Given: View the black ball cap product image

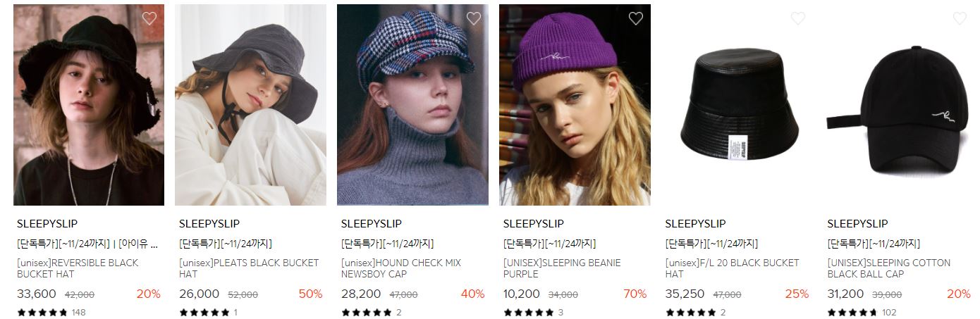Looking at the screenshot, I should coord(900,105).
